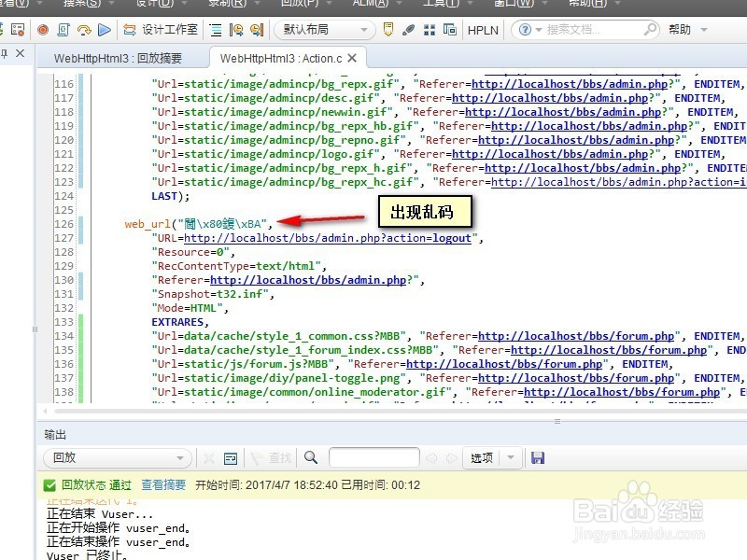This screenshot has height=560, width=747.
Task: Click the 查找 locate button in output
Action: pyautogui.click(x=271, y=458)
